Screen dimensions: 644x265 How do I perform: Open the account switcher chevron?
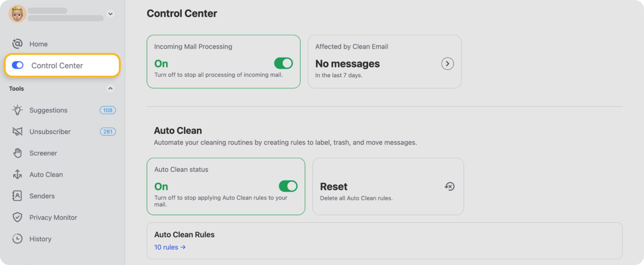coord(110,14)
